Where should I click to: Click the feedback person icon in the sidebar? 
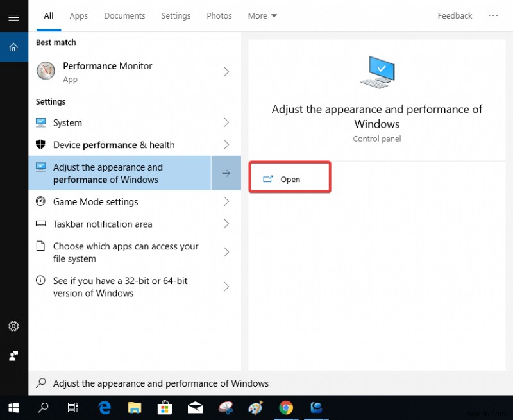(x=13, y=356)
